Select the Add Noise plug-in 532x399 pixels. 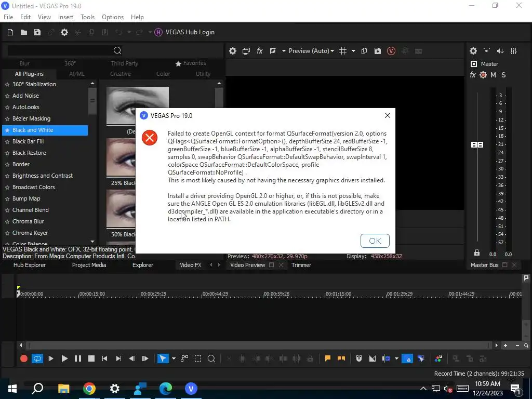(x=25, y=96)
